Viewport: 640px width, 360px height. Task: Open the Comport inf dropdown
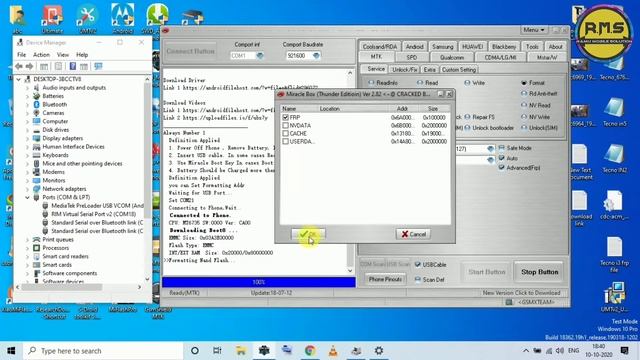click(x=260, y=56)
